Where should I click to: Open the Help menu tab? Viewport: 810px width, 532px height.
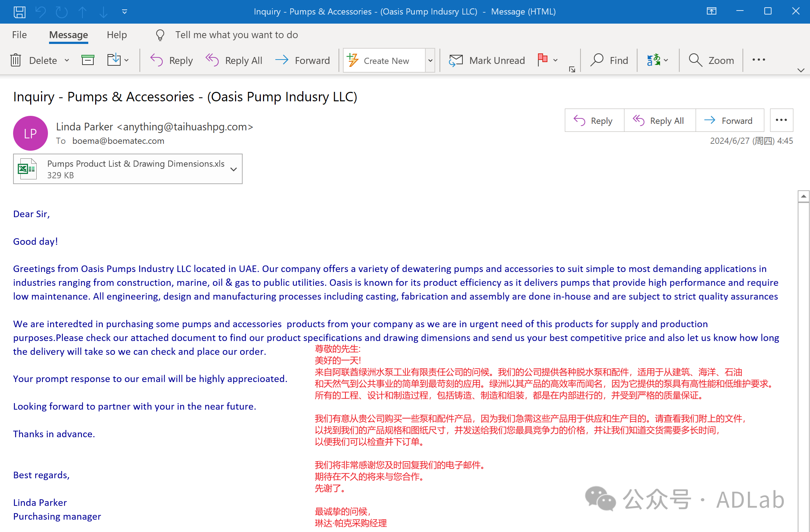(117, 34)
